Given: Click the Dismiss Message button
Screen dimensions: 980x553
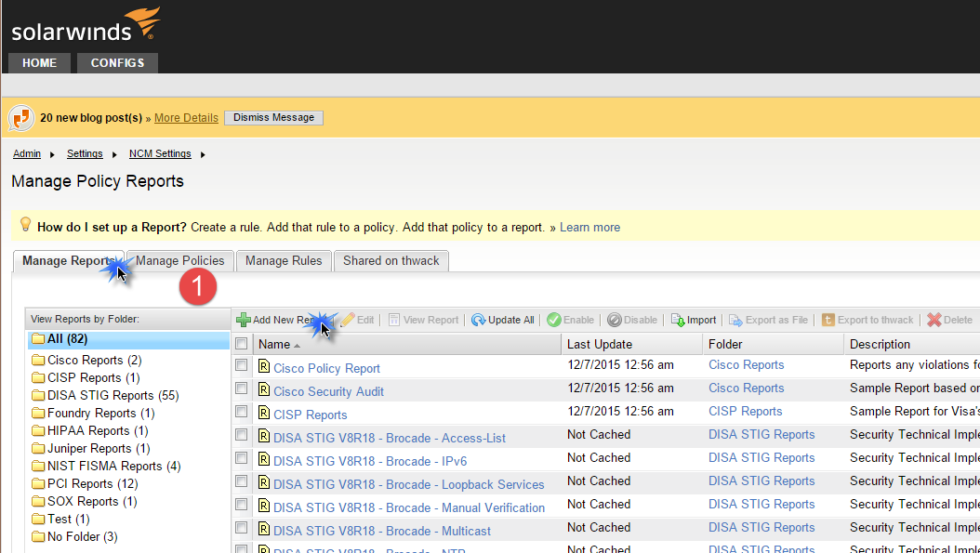Looking at the screenshot, I should click(273, 117).
